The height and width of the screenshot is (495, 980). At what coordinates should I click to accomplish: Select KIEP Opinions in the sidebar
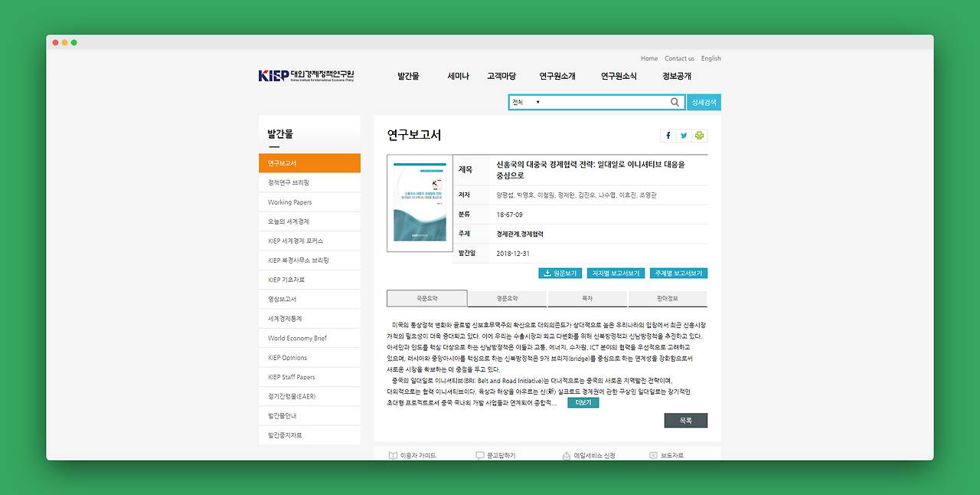coord(309,357)
